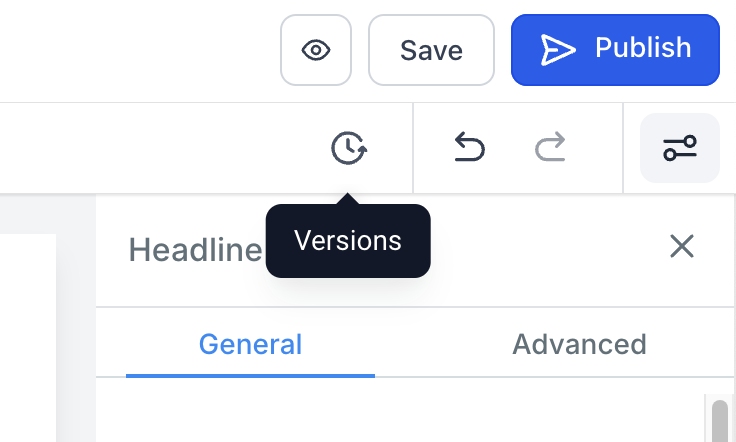This screenshot has width=736, height=442.
Task: Click the white page canvas on the left
Action: 27,340
